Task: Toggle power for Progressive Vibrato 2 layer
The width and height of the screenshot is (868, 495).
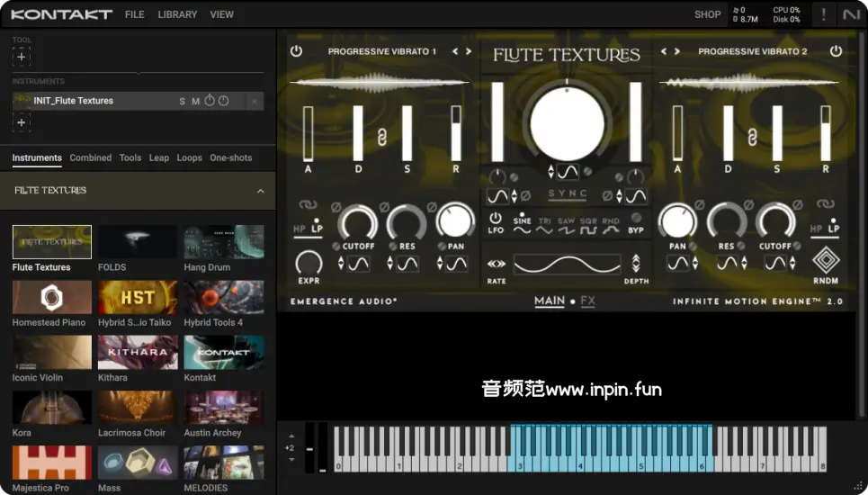Action: [x=836, y=51]
